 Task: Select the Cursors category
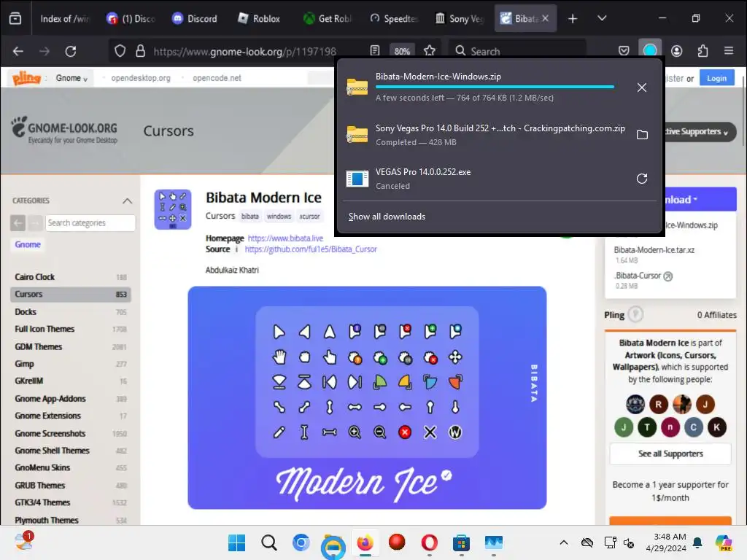click(x=71, y=295)
